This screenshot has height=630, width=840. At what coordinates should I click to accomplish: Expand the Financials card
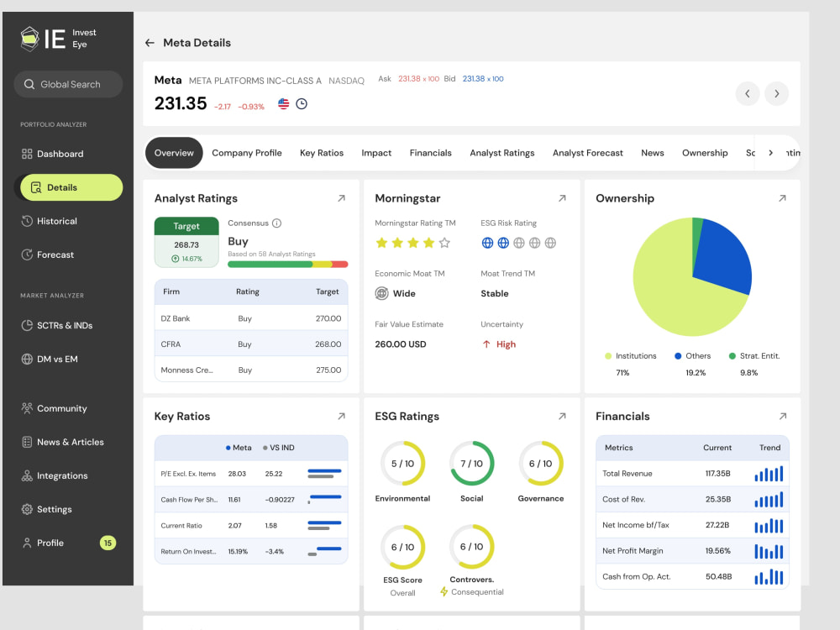coord(783,417)
